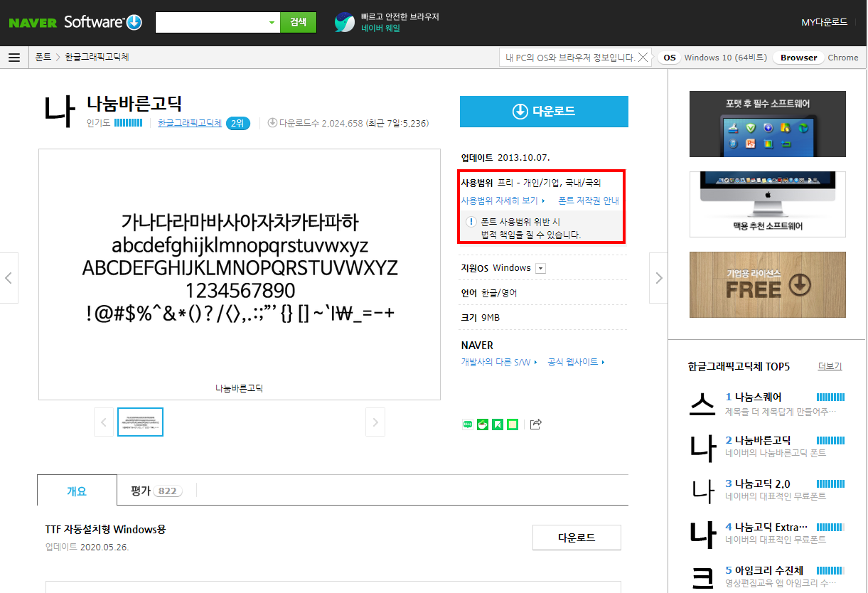
Task: Click the 나눔바른고딕 title heading
Action: point(134,104)
